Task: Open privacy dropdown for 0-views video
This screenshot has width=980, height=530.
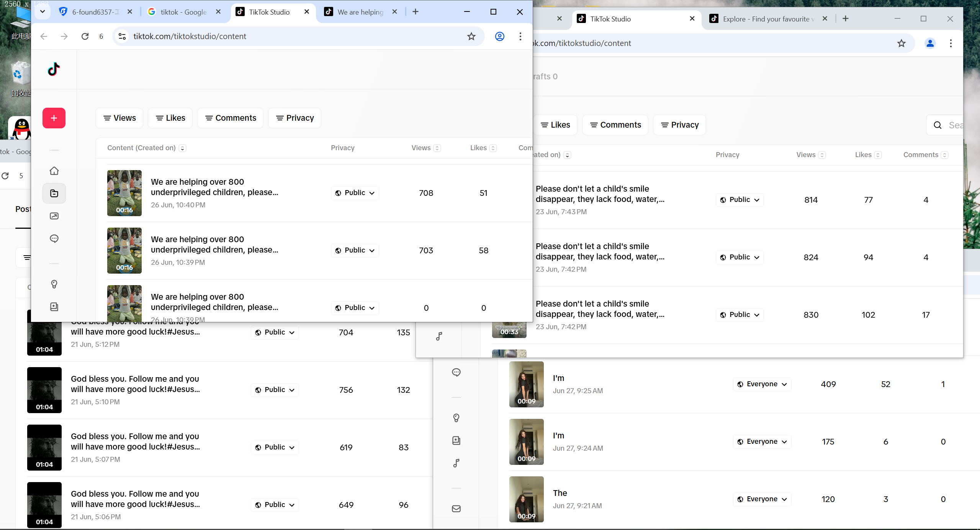Action: pyautogui.click(x=355, y=308)
